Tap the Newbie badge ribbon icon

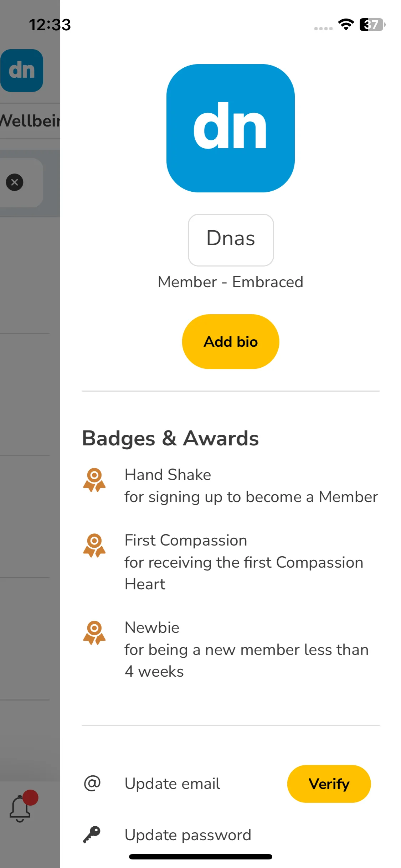click(x=94, y=633)
